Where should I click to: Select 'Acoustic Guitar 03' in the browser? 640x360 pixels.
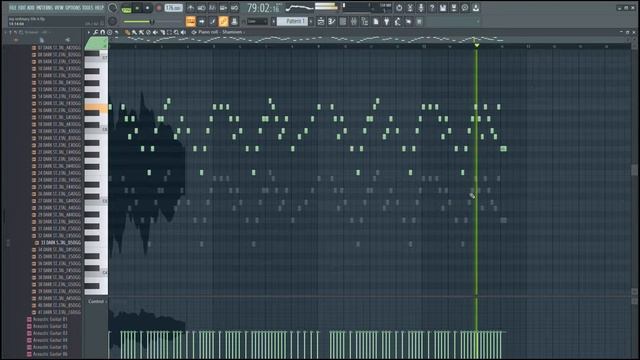(x=50, y=333)
